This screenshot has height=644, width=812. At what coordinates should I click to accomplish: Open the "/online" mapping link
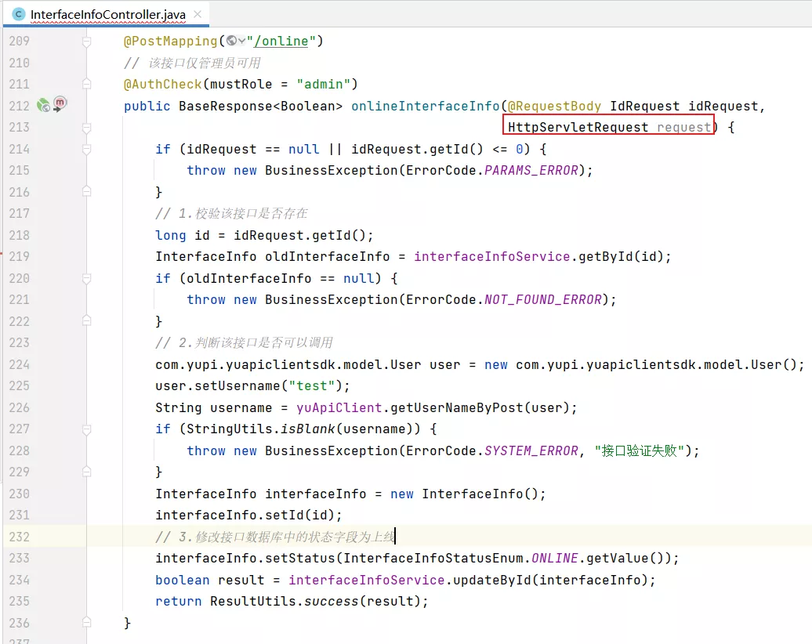pos(281,41)
